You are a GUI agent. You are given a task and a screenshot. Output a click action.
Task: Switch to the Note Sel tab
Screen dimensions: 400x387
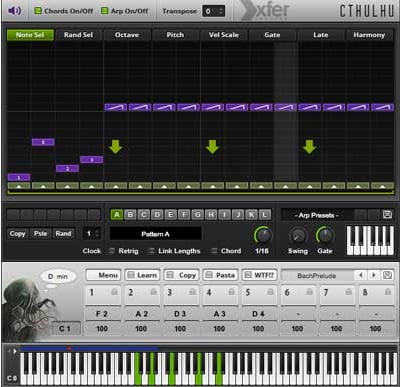(x=30, y=35)
